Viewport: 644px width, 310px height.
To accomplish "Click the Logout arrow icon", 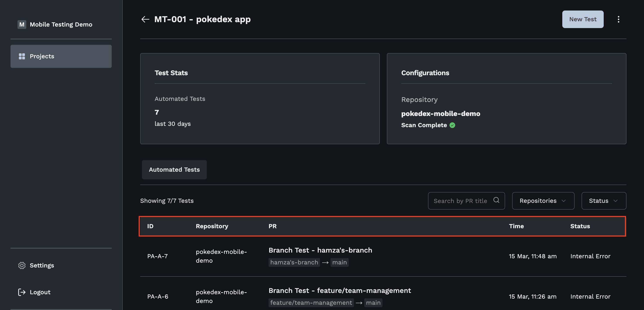I will [22, 292].
